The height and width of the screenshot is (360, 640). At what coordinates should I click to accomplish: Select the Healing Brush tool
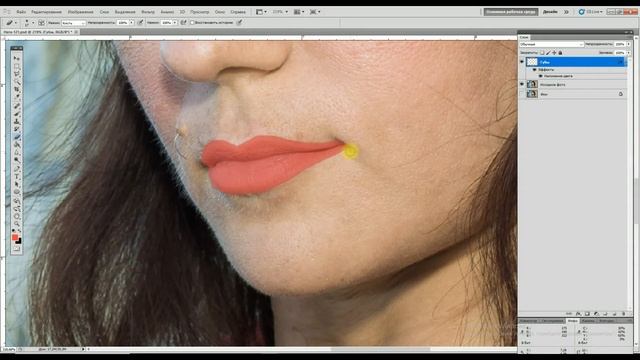click(17, 106)
